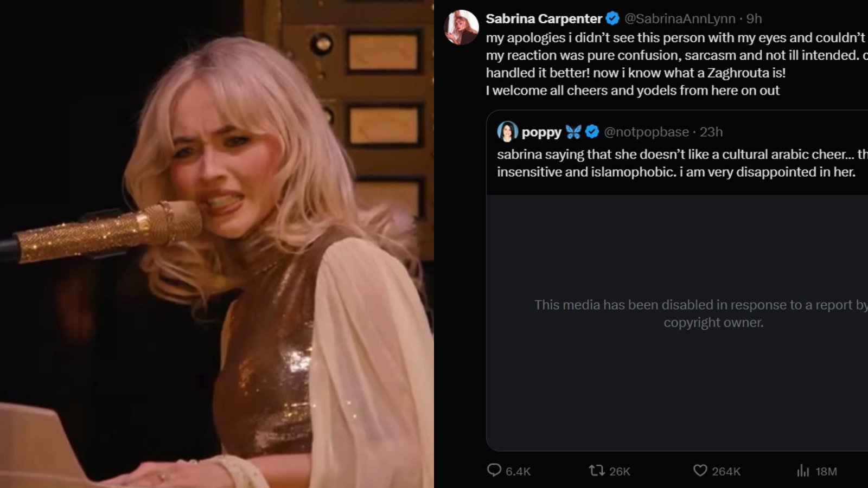Open the view analytics bar-chart icon

coord(803,471)
